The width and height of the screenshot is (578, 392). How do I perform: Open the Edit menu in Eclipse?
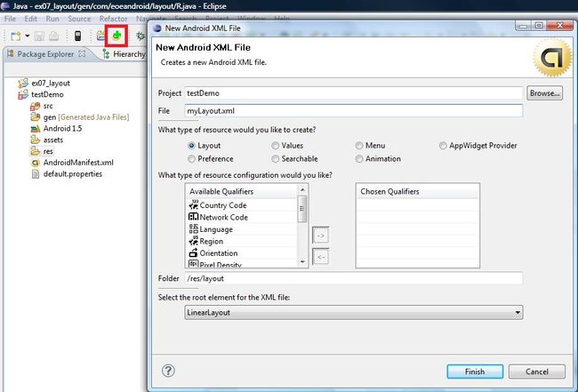tap(30, 19)
